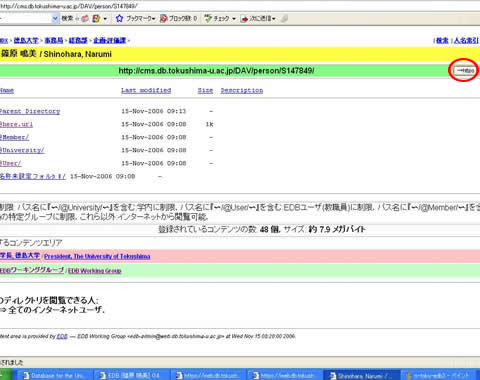Open the EDB Working Group link

coord(94,271)
